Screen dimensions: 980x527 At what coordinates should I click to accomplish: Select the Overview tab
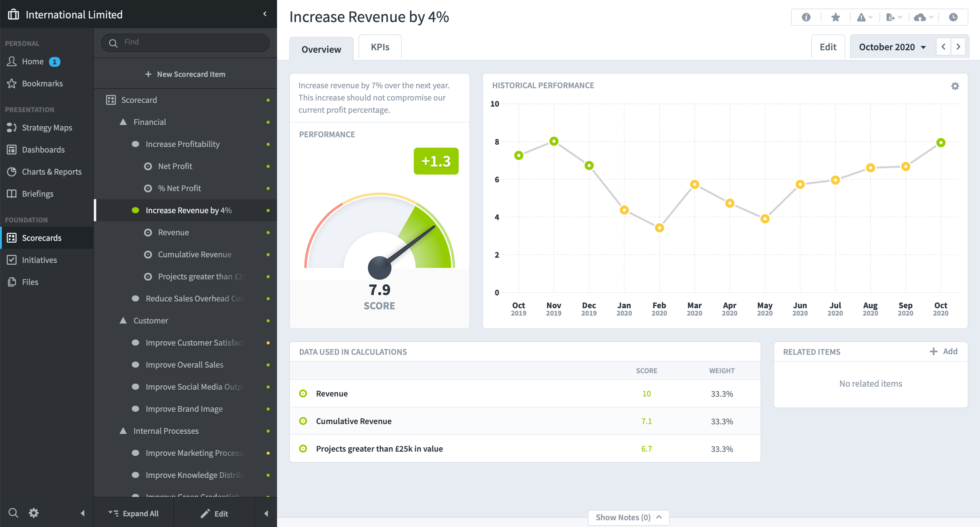point(321,49)
